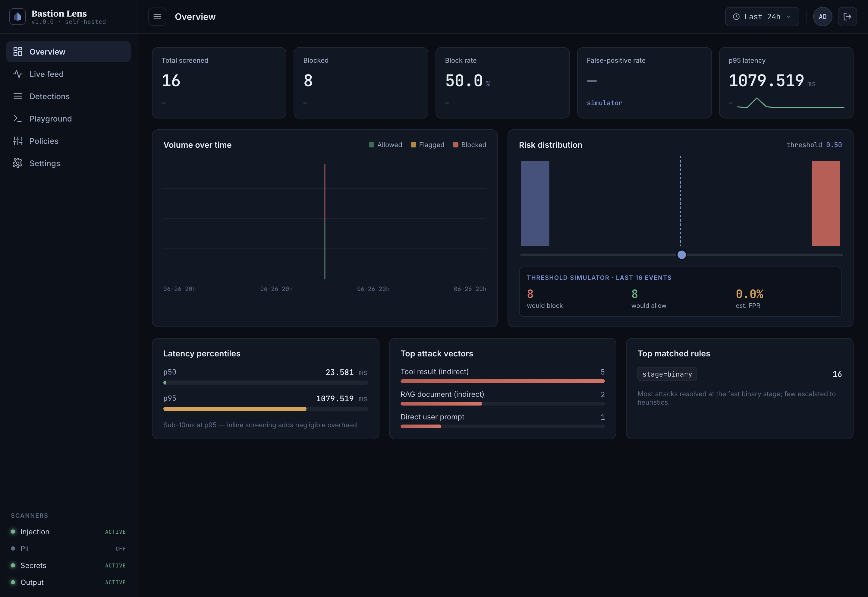Viewport: 868px width, 597px height.
Task: Toggle Flagged series in chart legend
Action: pos(427,145)
